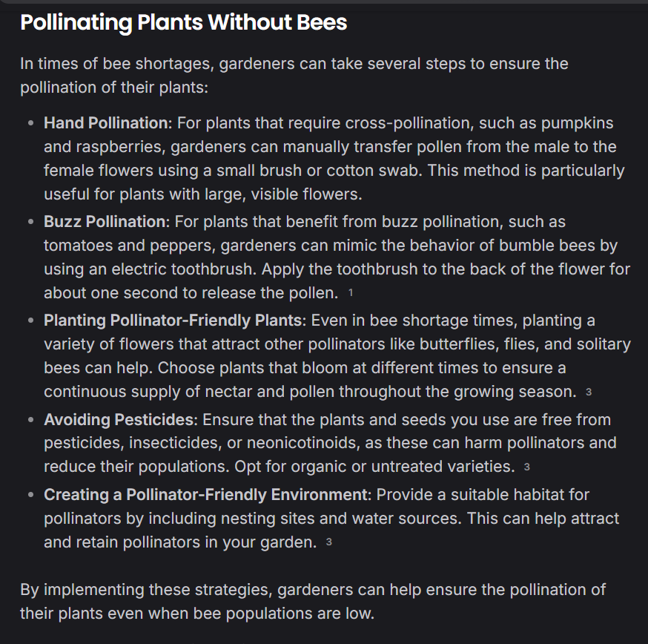The height and width of the screenshot is (644, 648).
Task: Click the bullet dot beside Hand Pollination
Action: [30, 123]
